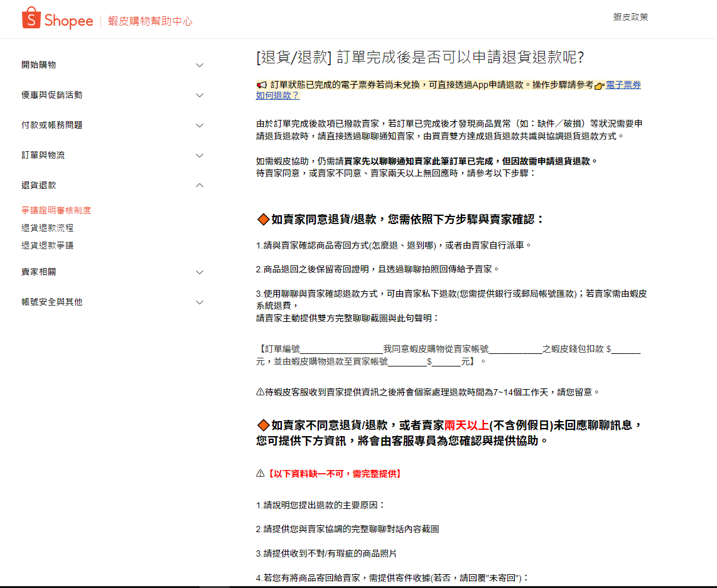Open 蝦皮購物幫助中心 home title
Image resolution: width=717 pixels, height=588 pixels.
[x=150, y=21]
